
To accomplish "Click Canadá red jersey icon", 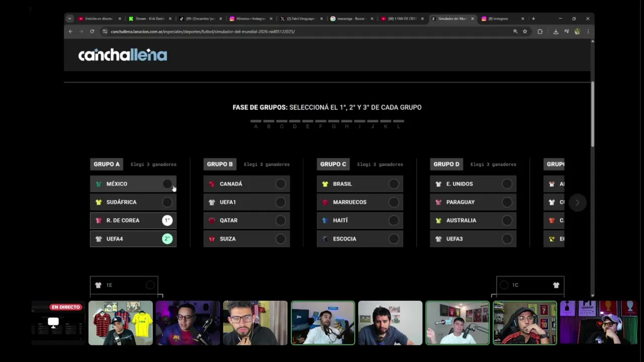I will [x=212, y=184].
